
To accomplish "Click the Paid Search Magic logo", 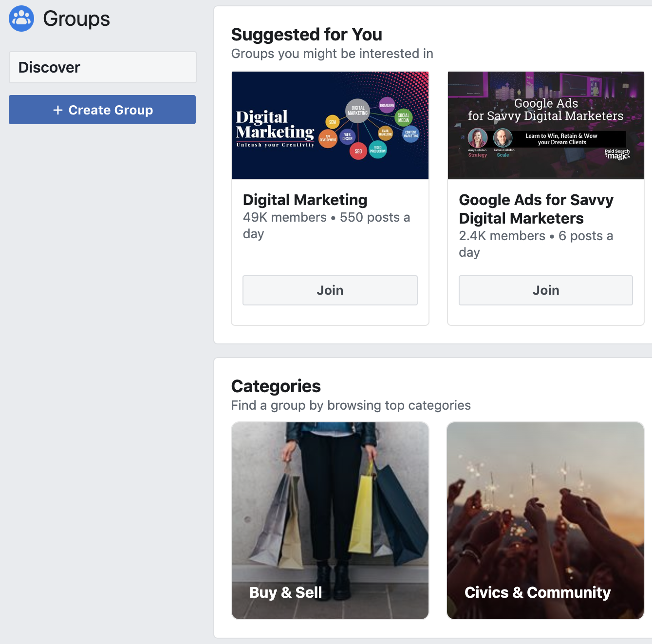I will click(x=617, y=154).
